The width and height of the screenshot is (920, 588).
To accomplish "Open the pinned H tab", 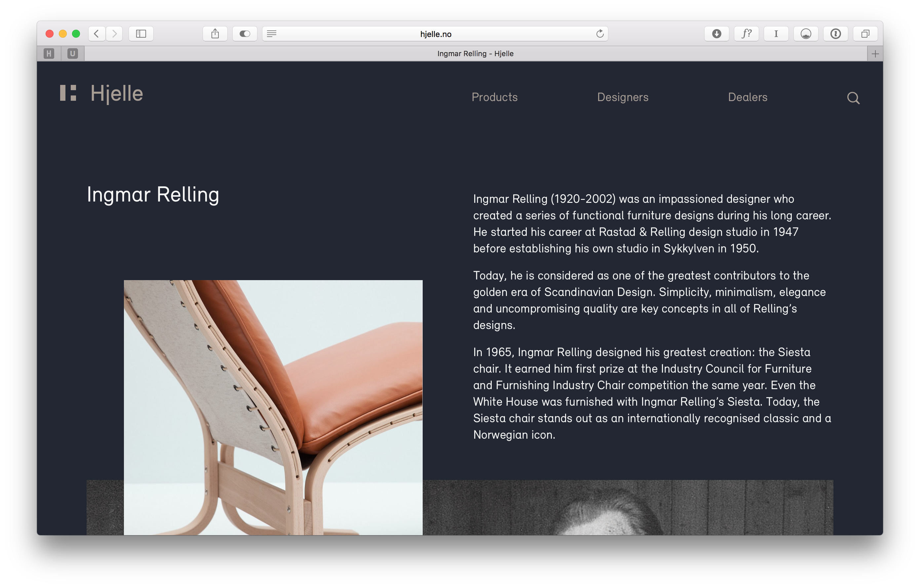I will 49,54.
